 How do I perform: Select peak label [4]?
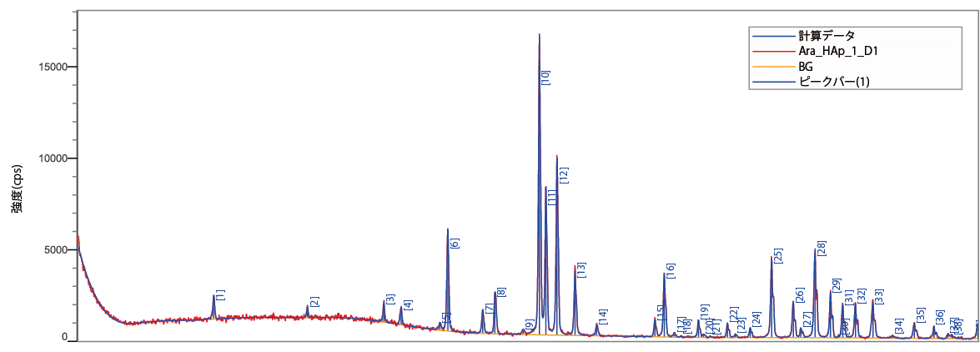pyautogui.click(x=408, y=306)
